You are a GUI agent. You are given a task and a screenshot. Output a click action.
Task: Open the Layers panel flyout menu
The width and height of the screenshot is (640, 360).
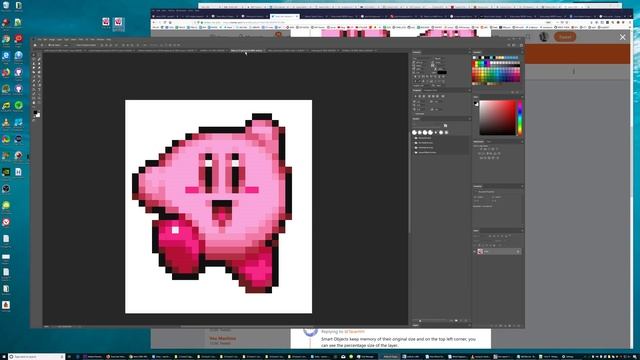pyautogui.click(x=522, y=231)
